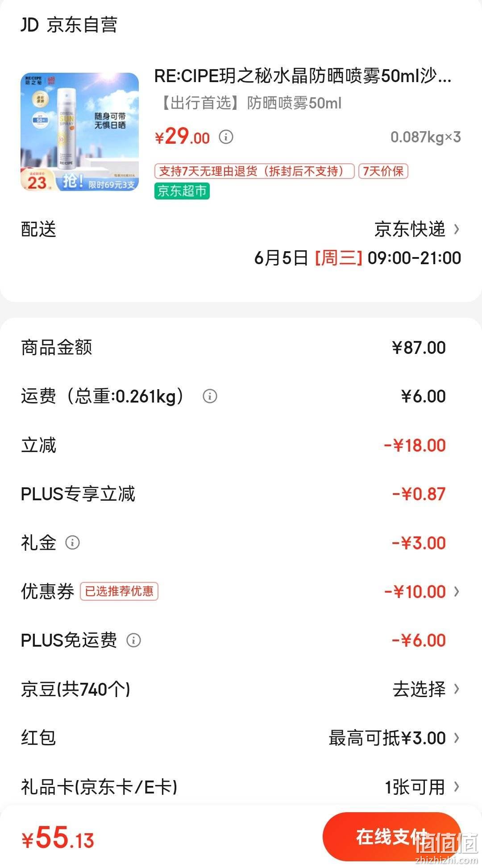Tap info icon beside 礼金

click(x=72, y=543)
